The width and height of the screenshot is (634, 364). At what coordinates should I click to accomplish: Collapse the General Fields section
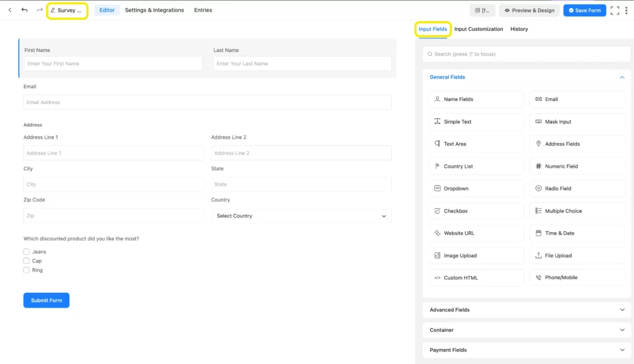622,77
